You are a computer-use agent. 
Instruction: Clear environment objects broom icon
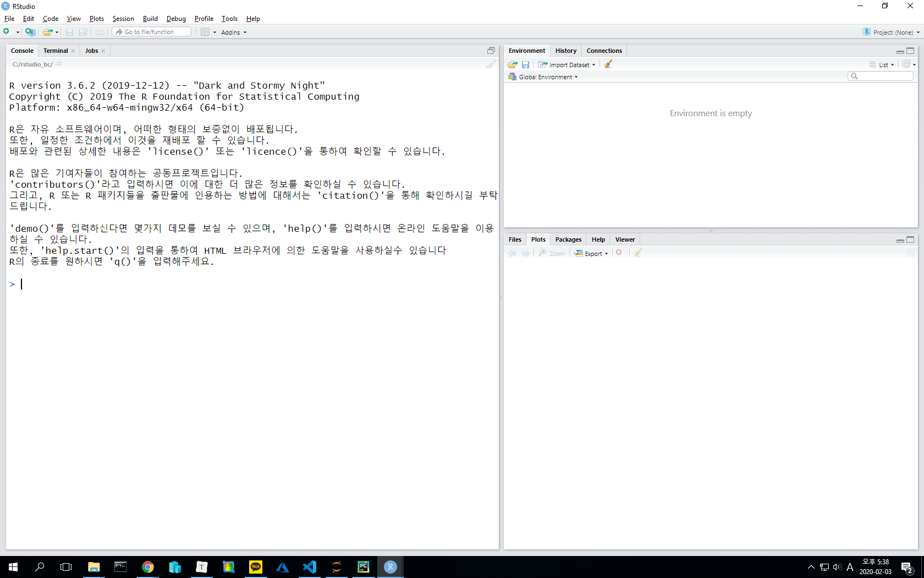point(608,64)
